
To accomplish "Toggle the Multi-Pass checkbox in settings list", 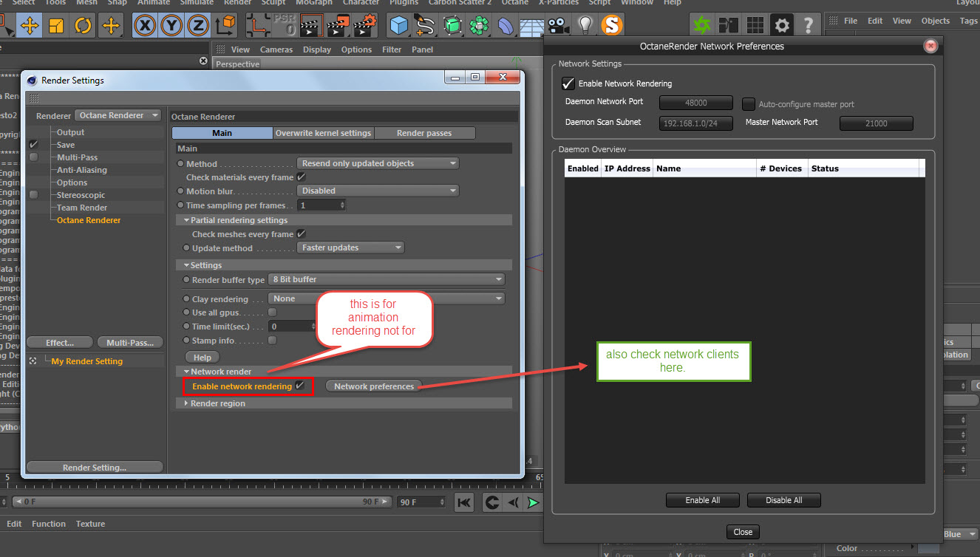I will (x=33, y=157).
